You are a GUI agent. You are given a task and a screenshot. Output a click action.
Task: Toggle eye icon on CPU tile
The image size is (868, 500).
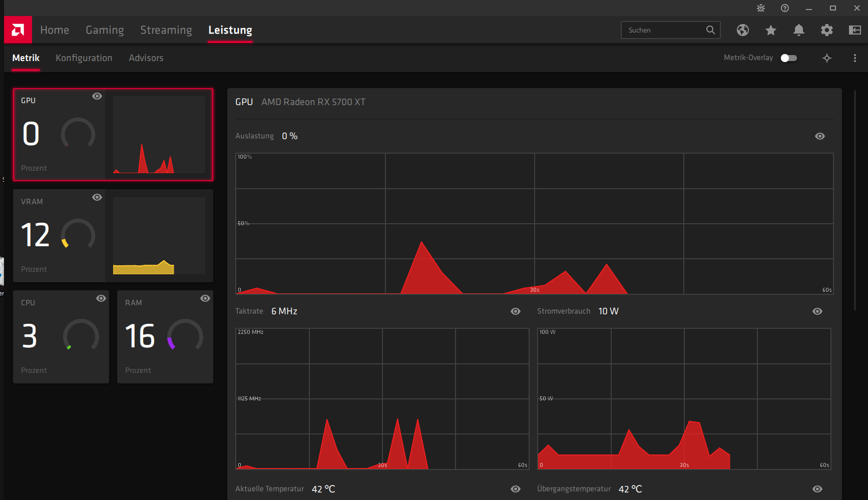(101, 298)
